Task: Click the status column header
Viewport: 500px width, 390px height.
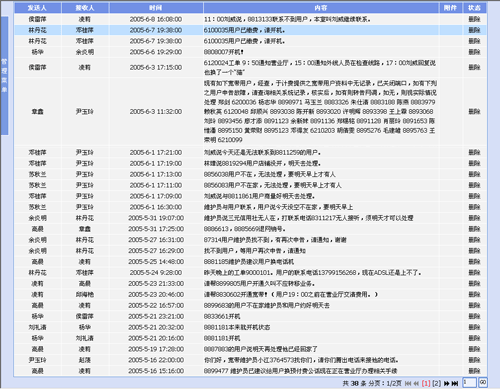Action: point(474,8)
